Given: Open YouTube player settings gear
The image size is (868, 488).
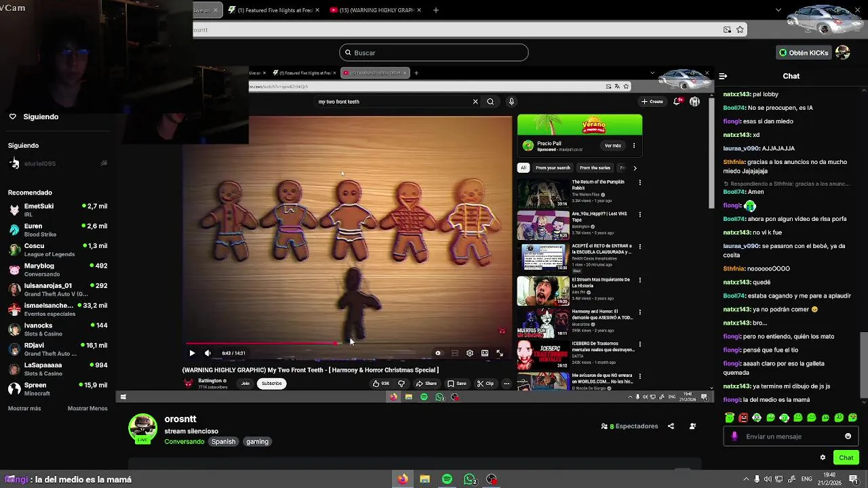Looking at the screenshot, I should [469, 353].
